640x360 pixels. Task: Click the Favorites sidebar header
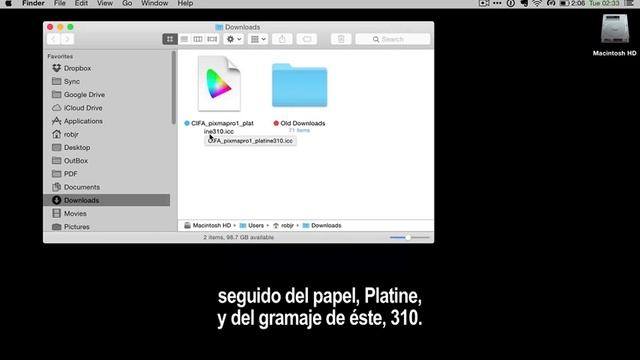pos(60,56)
